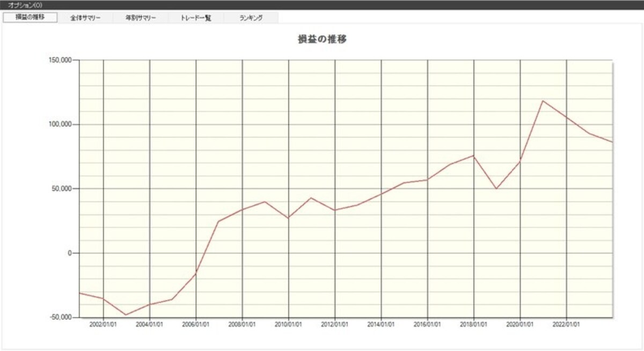Click the 2002/01/01 x-axis label

(103, 324)
